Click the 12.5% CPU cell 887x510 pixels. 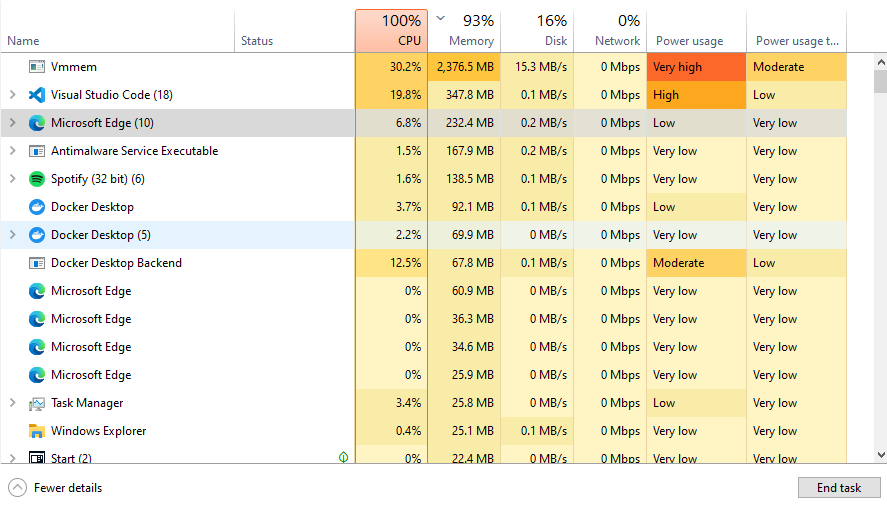point(391,263)
